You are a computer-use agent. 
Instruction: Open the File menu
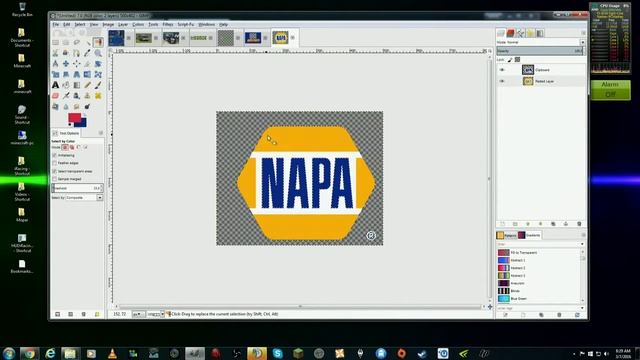[56, 24]
